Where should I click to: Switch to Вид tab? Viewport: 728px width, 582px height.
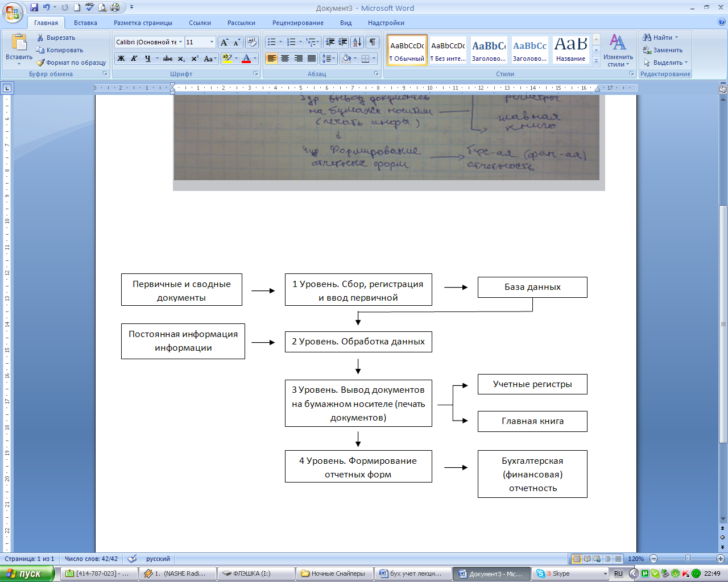346,23
